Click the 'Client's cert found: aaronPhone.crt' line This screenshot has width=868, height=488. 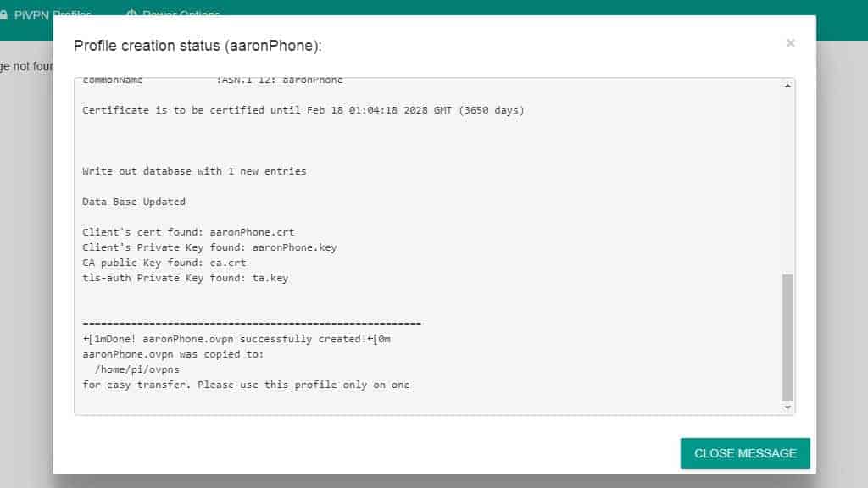188,232
